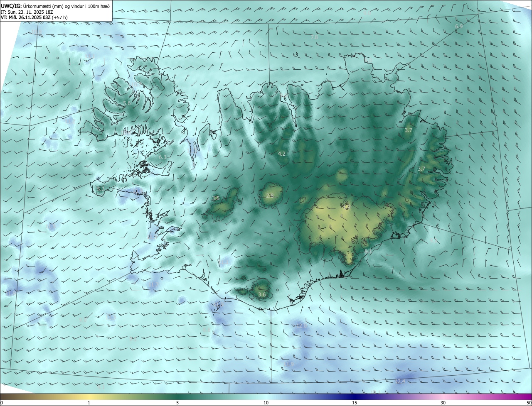Click the 12.0 value label off the south coast
This screenshot has width=532, height=406.
pos(301,325)
